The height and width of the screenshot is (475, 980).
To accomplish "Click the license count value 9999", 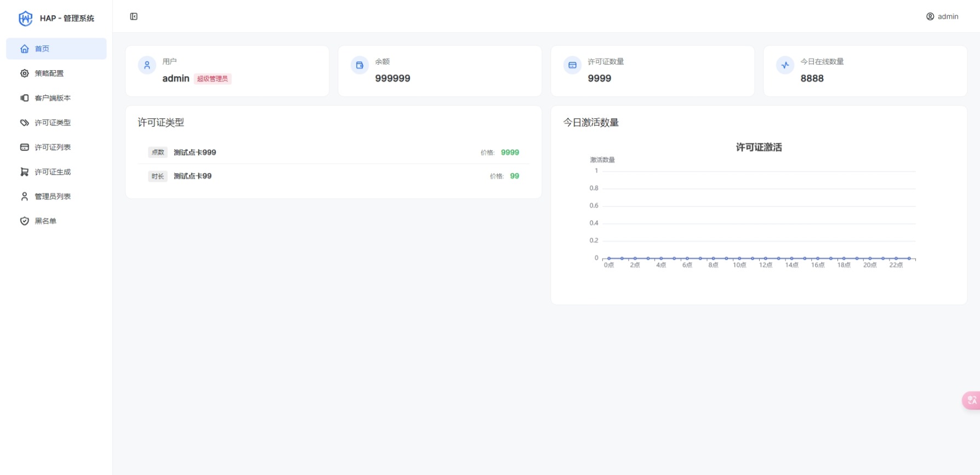I will (x=599, y=78).
